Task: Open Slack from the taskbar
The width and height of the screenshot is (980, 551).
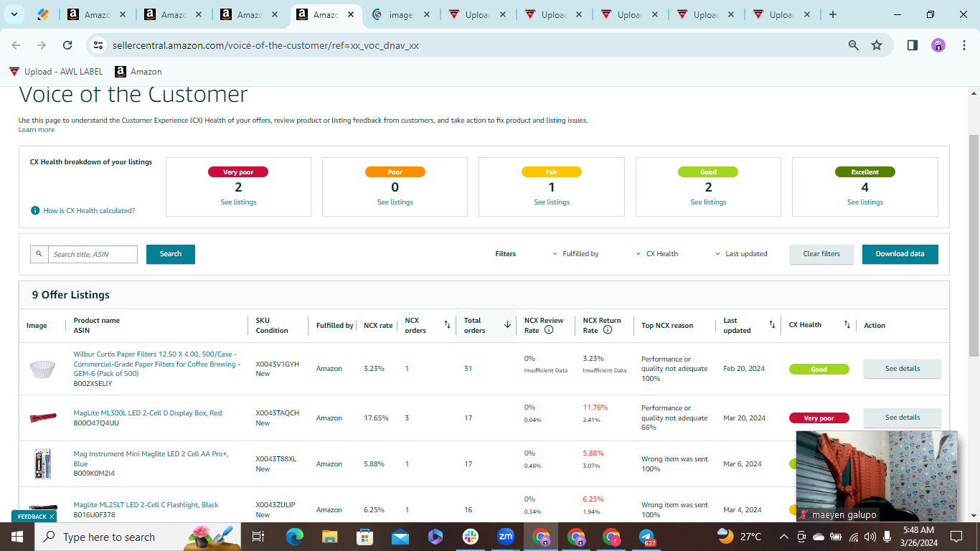Action: point(471,537)
